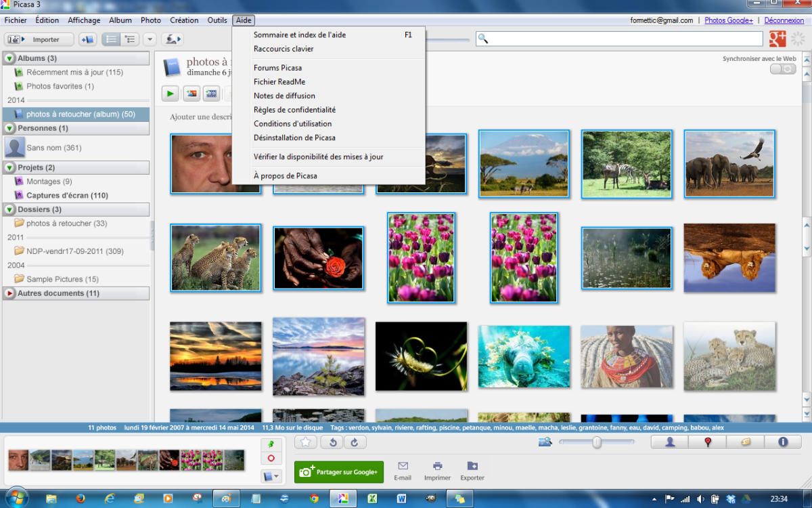Show the properties info panel
The height and width of the screenshot is (508, 812).
(783, 442)
